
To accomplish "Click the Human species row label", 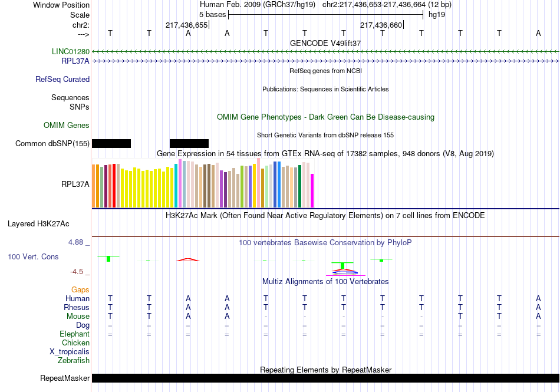I will (77, 298).
